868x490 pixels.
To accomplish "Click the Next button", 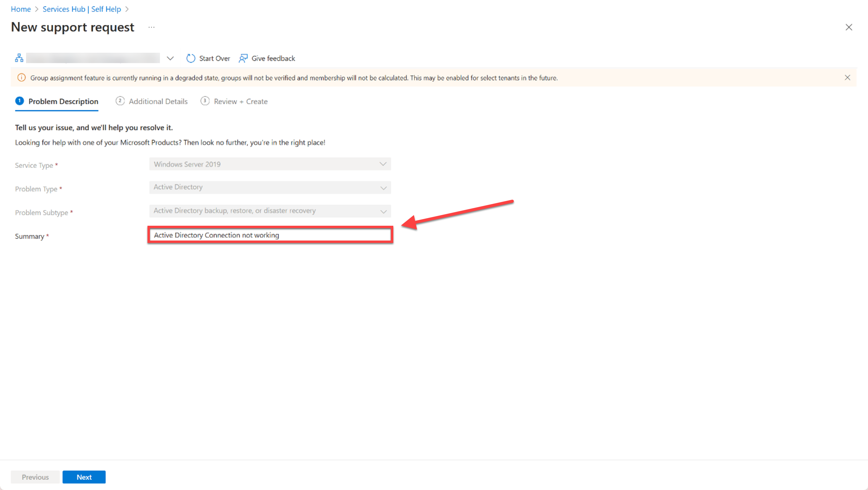I will (84, 477).
